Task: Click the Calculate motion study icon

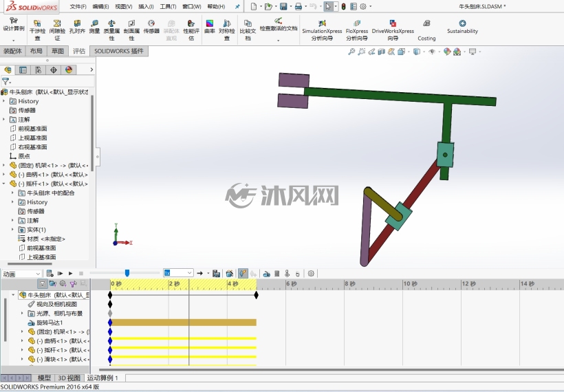Action: tap(50, 273)
